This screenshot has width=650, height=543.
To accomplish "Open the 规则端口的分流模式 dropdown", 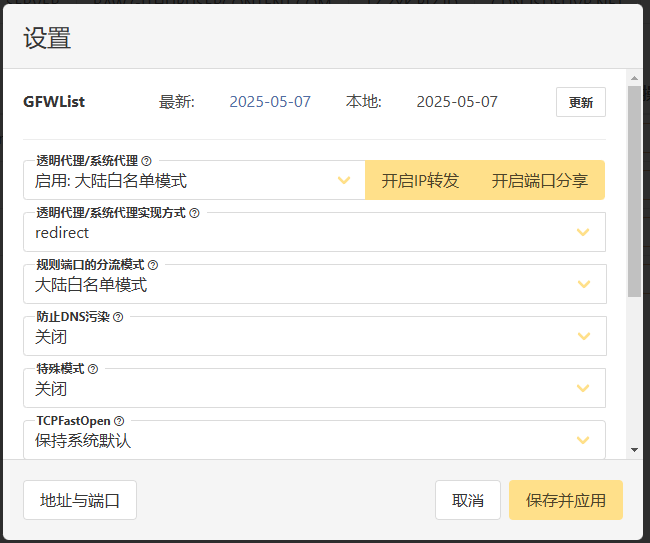I will pos(313,285).
